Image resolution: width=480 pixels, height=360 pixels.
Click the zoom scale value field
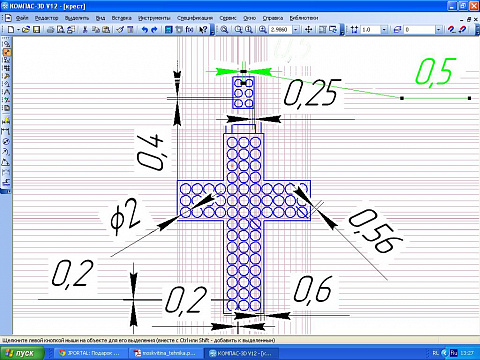coord(280,30)
